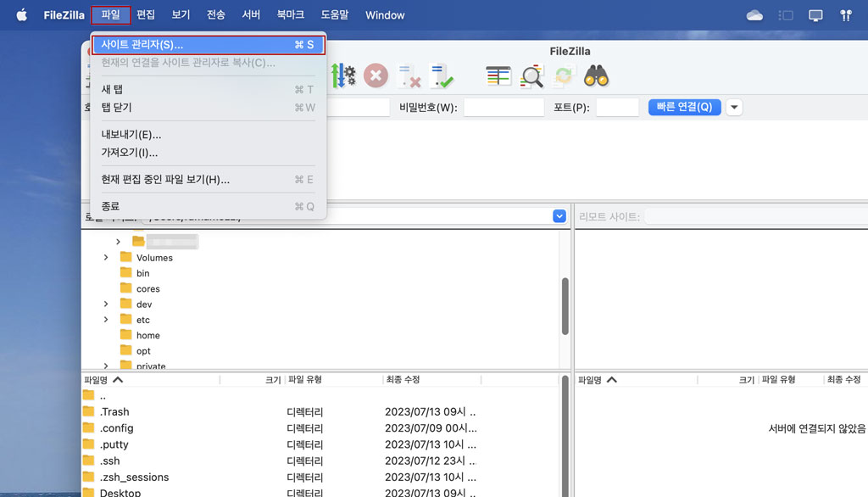Screen dimensions: 868x497
Task: Select the .ssh folder in file list
Action: coord(110,461)
